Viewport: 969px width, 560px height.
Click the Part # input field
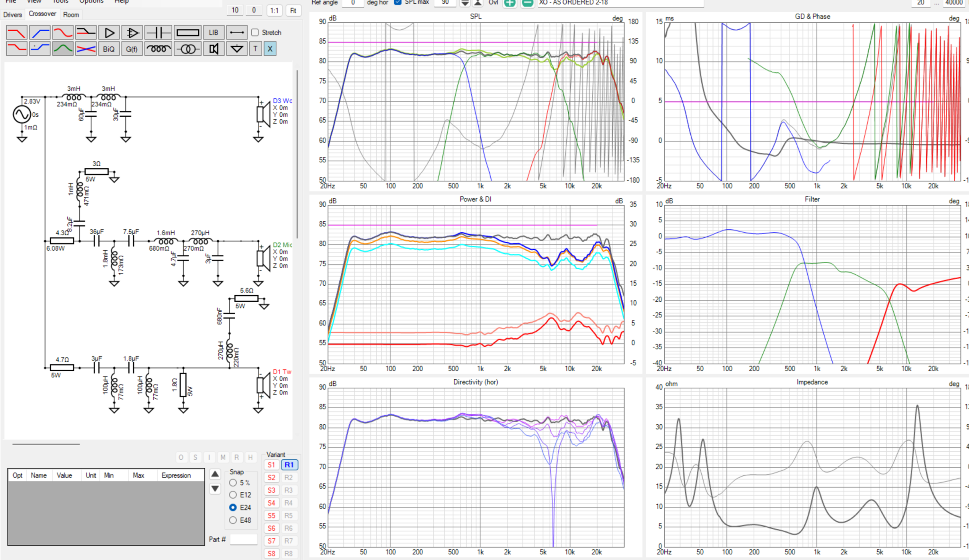point(243,539)
